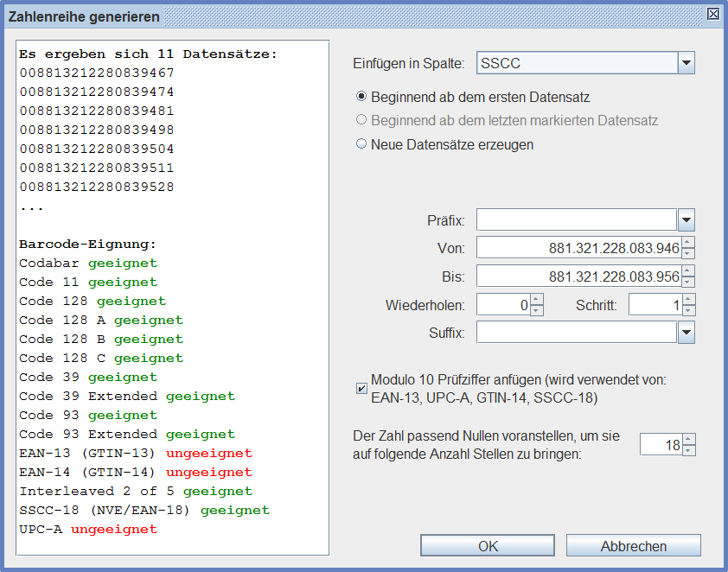The width and height of the screenshot is (728, 572).
Task: Click the record 008813212280839498
Action: (x=97, y=130)
